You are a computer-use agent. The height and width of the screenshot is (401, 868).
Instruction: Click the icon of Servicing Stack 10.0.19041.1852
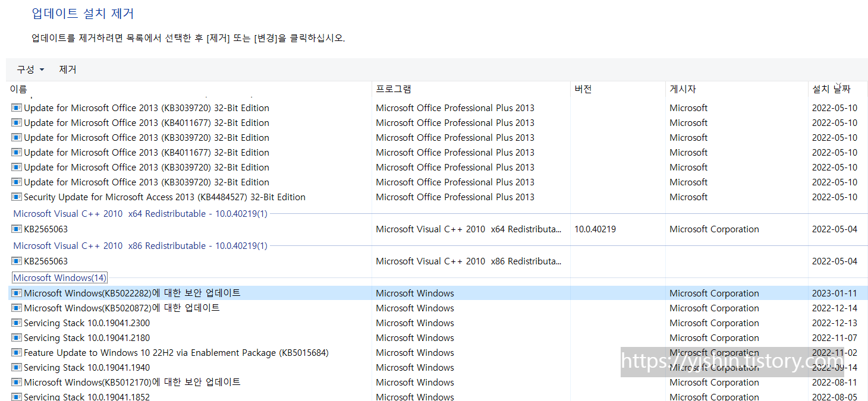click(17, 397)
